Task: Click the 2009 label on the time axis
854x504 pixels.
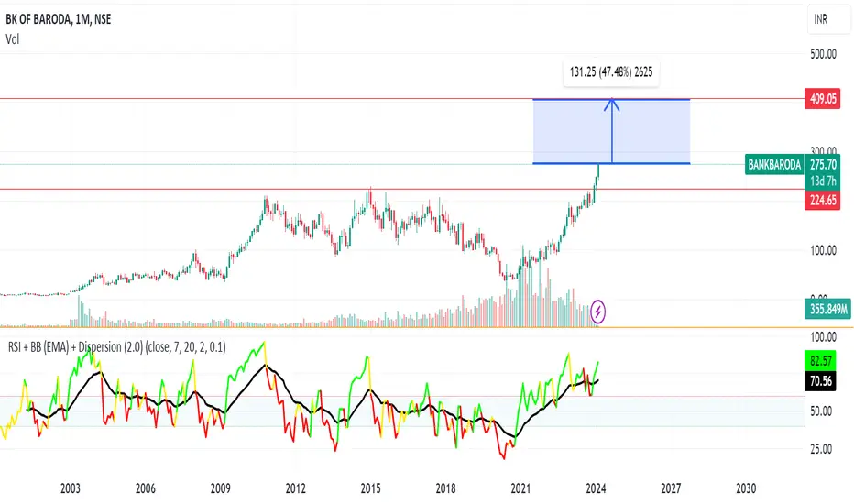Action: (221, 488)
